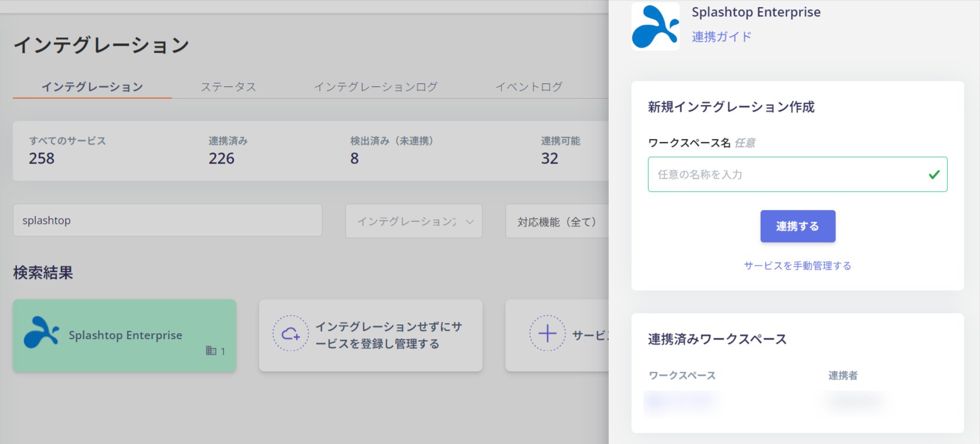Open the 対応機能（全て） dropdown
The width and height of the screenshot is (980, 444).
tap(557, 221)
